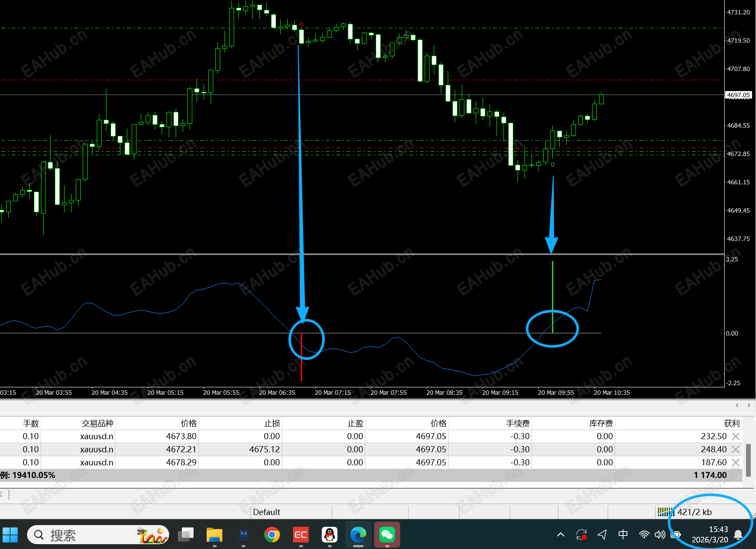This screenshot has height=549, width=756.
Task: Open QQ penguin app from taskbar
Action: [330, 535]
